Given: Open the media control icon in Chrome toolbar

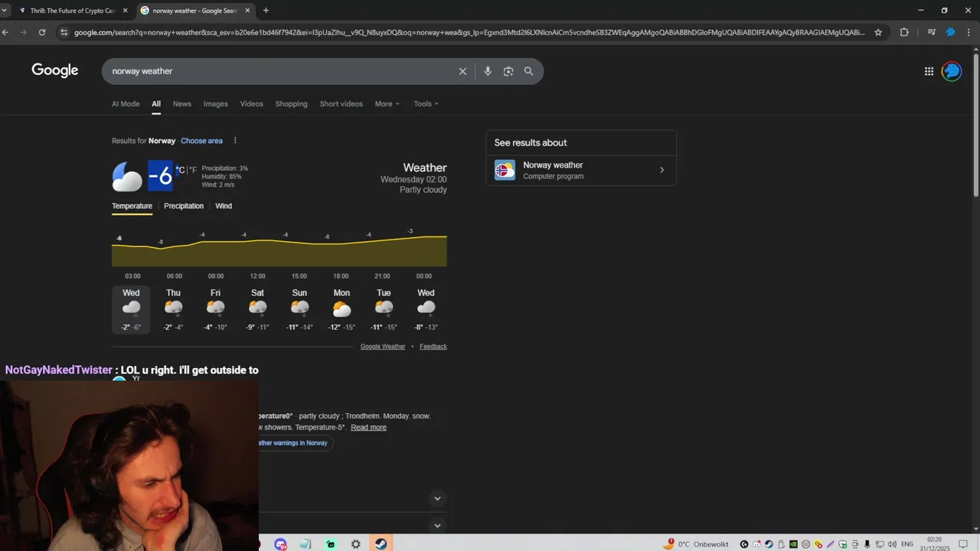Looking at the screenshot, I should pos(931,32).
